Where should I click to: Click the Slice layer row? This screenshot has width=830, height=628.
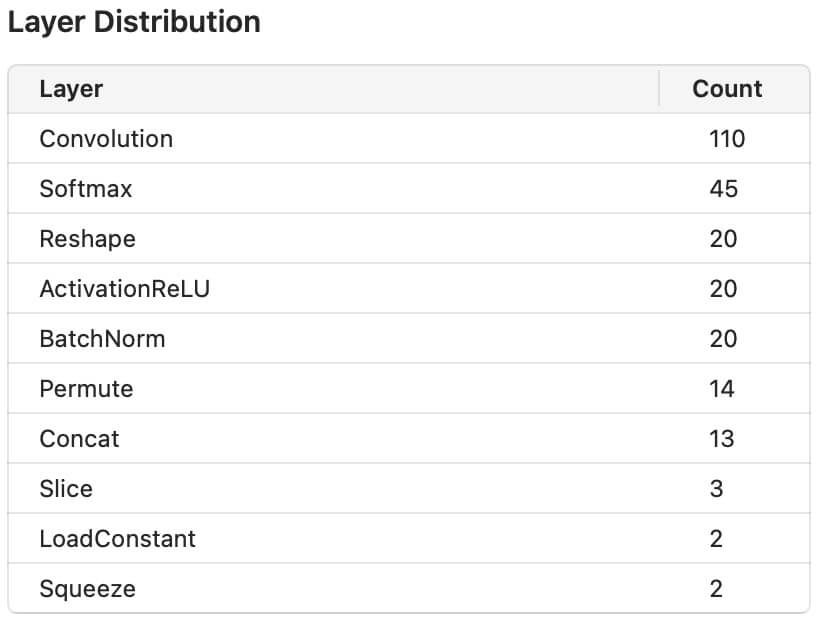pos(409,488)
